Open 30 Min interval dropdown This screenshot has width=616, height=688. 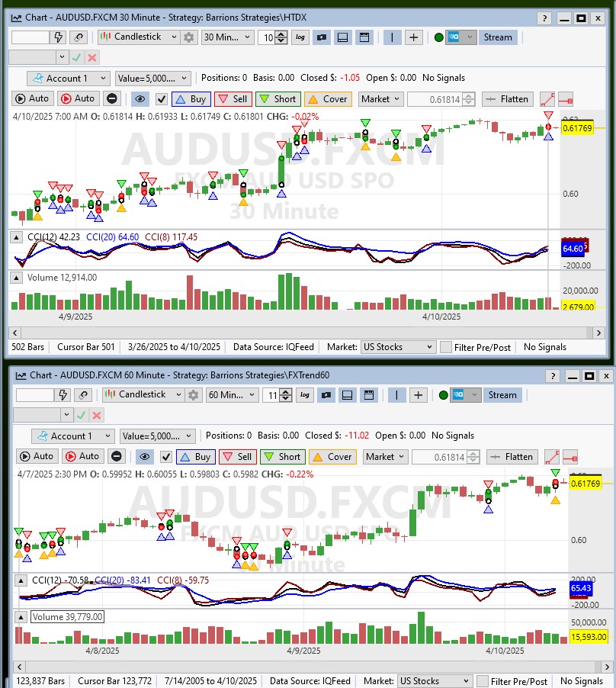tap(227, 37)
